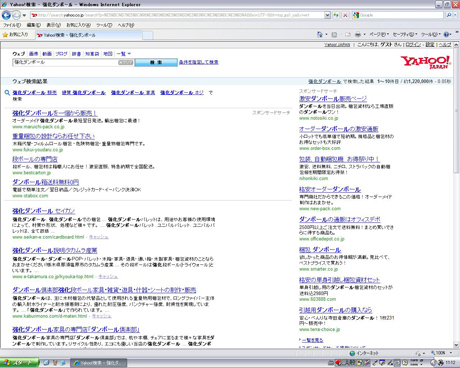Open the 編集(E) menu
Viewport: 460px width, 368px height.
point(34,25)
